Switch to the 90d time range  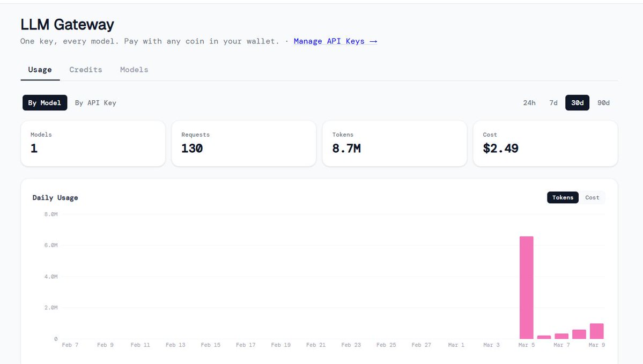pos(603,102)
